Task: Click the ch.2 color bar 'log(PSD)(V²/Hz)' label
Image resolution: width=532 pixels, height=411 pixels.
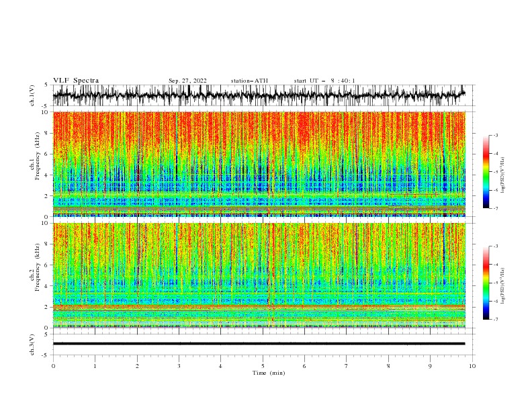Action: (502, 285)
